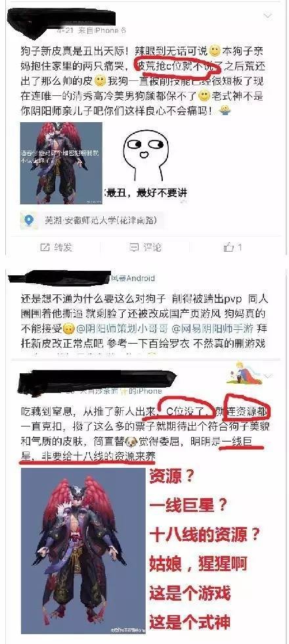Expand the chevron menu beside the little prince badge

(269, 376)
